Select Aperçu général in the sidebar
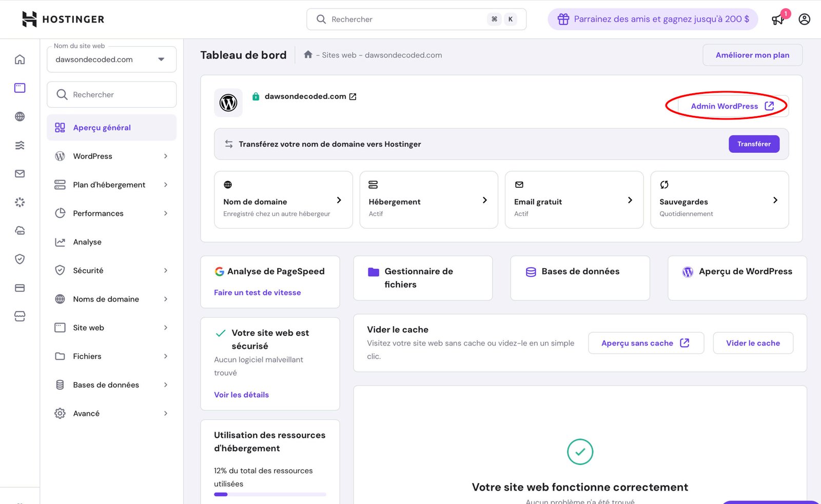The width and height of the screenshot is (821, 504). [102, 128]
